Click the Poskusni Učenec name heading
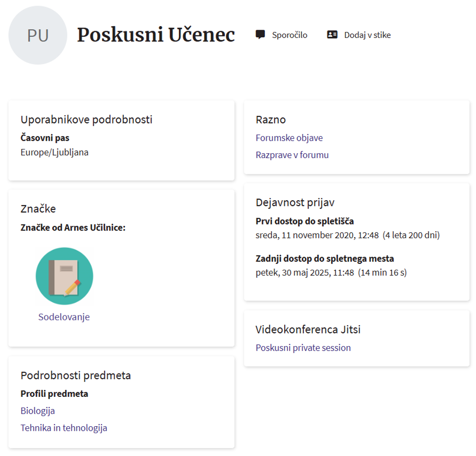The image size is (476, 456). [156, 35]
